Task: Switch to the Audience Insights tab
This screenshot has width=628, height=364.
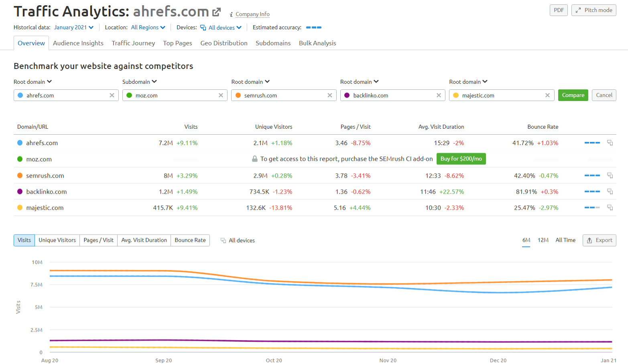Action: (x=78, y=43)
